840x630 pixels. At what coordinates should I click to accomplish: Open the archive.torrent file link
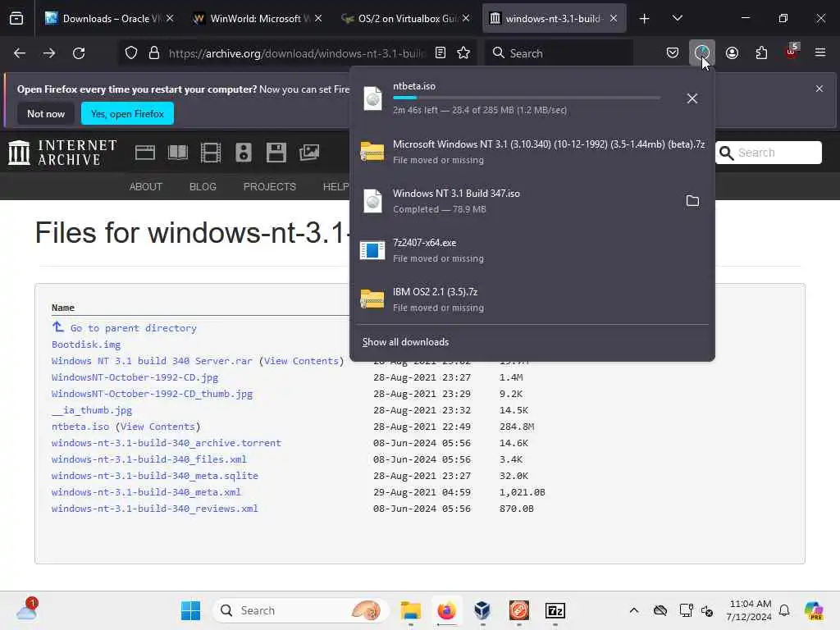click(166, 443)
